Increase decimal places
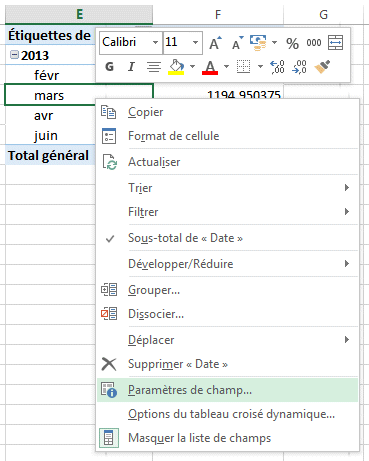This screenshot has height=461, width=369. click(277, 67)
